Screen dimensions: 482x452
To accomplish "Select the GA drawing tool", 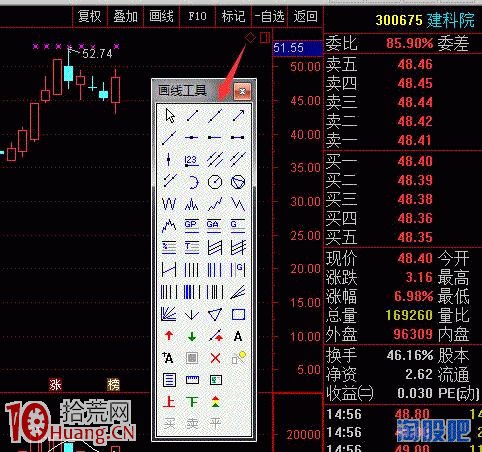I will coord(214,226).
